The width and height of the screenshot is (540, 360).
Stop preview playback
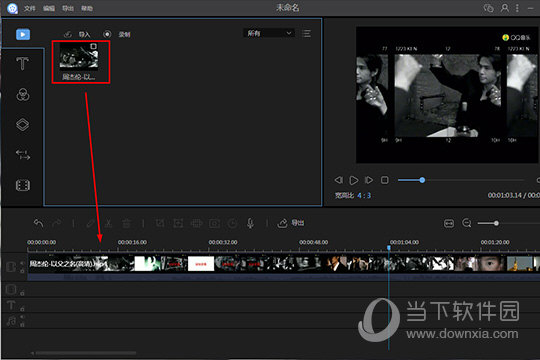(x=385, y=180)
